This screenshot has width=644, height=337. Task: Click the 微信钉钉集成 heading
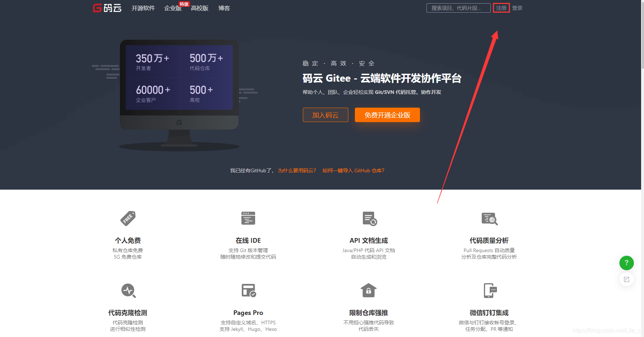(489, 313)
